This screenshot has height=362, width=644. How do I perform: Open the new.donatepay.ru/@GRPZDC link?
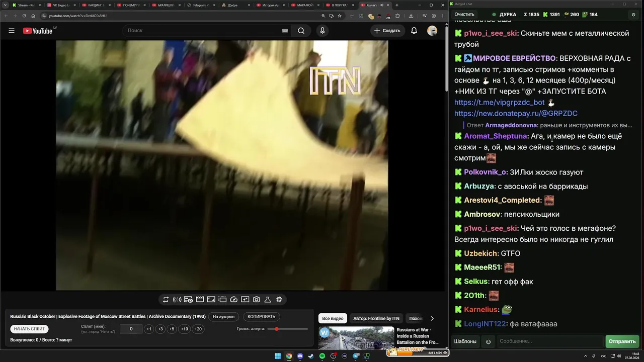click(x=516, y=114)
